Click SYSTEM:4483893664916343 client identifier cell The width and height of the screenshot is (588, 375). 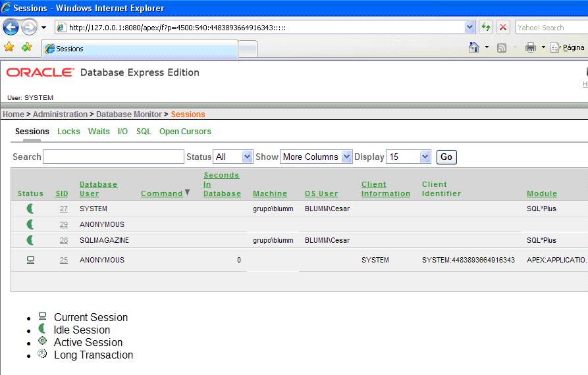point(468,260)
